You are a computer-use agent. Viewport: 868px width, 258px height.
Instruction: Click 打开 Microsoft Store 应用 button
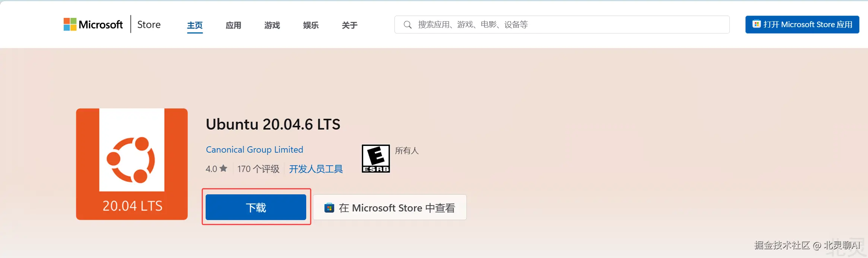[x=802, y=25]
